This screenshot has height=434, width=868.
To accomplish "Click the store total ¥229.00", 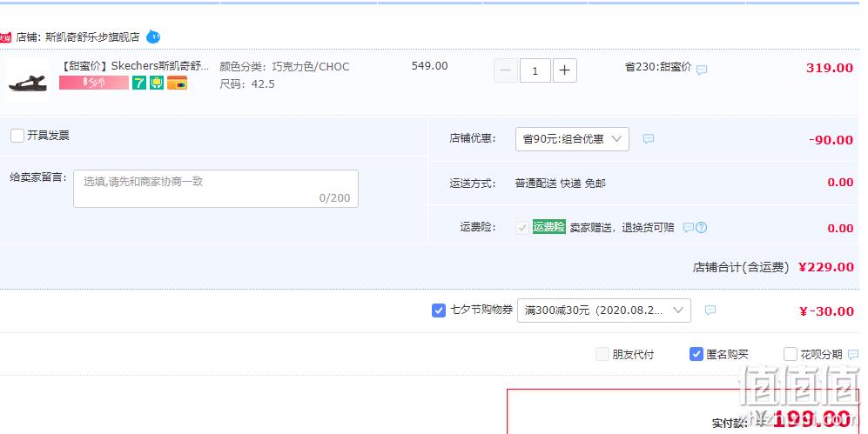I will [x=826, y=267].
